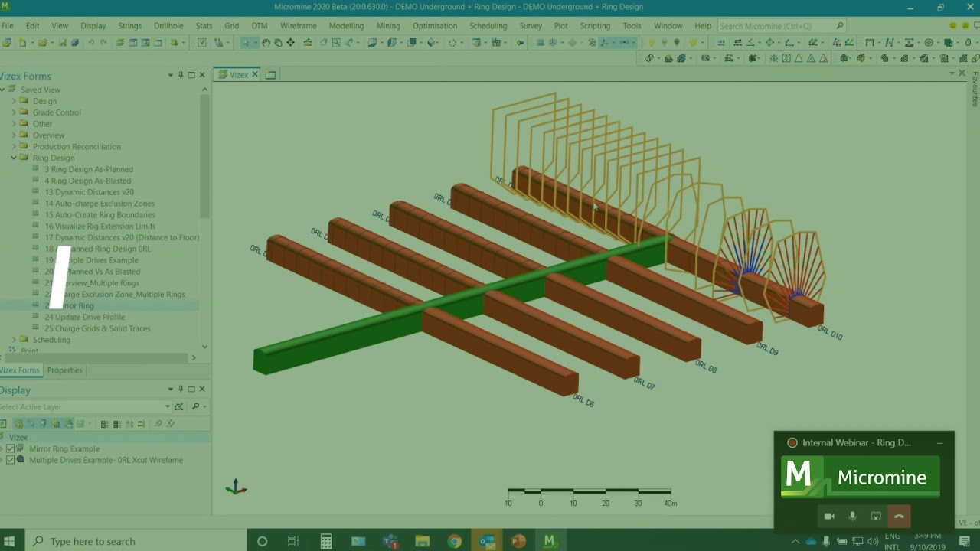
Task: Click the red hang up call button
Action: point(899,517)
